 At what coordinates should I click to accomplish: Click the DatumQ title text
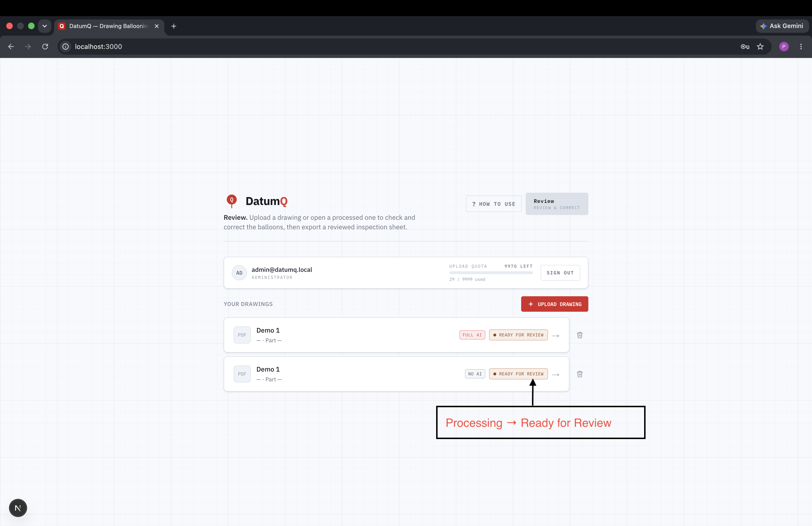pyautogui.click(x=266, y=201)
